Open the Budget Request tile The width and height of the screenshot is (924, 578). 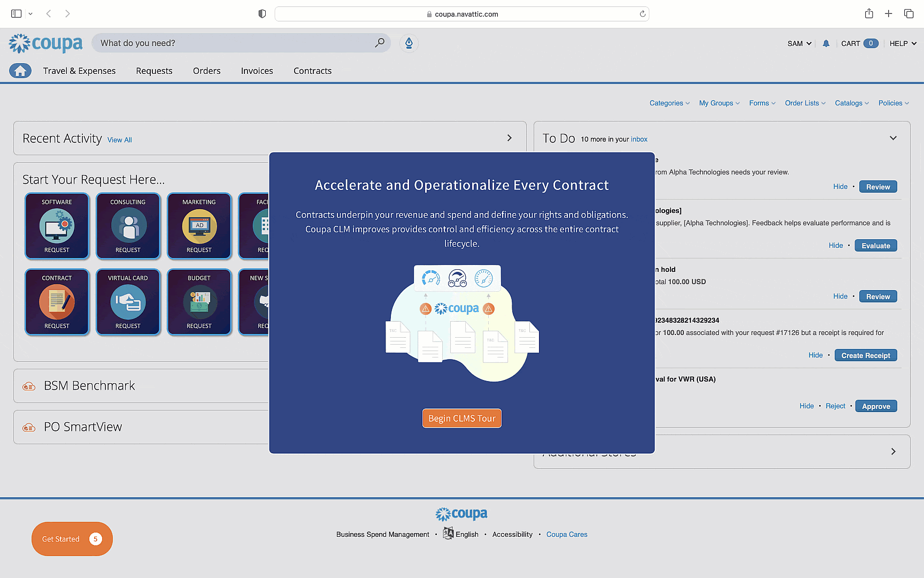pyautogui.click(x=199, y=302)
